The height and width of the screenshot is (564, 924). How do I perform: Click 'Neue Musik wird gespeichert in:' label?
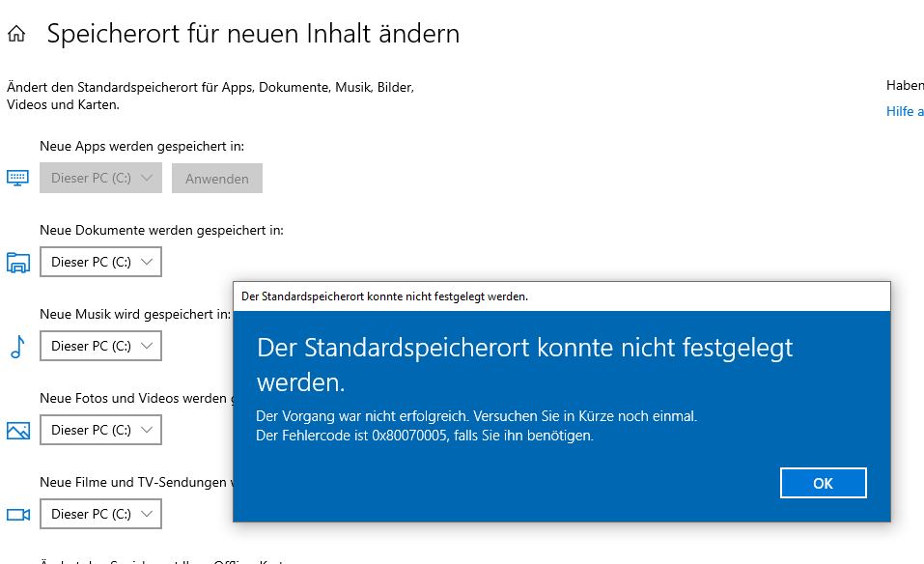[x=135, y=314]
